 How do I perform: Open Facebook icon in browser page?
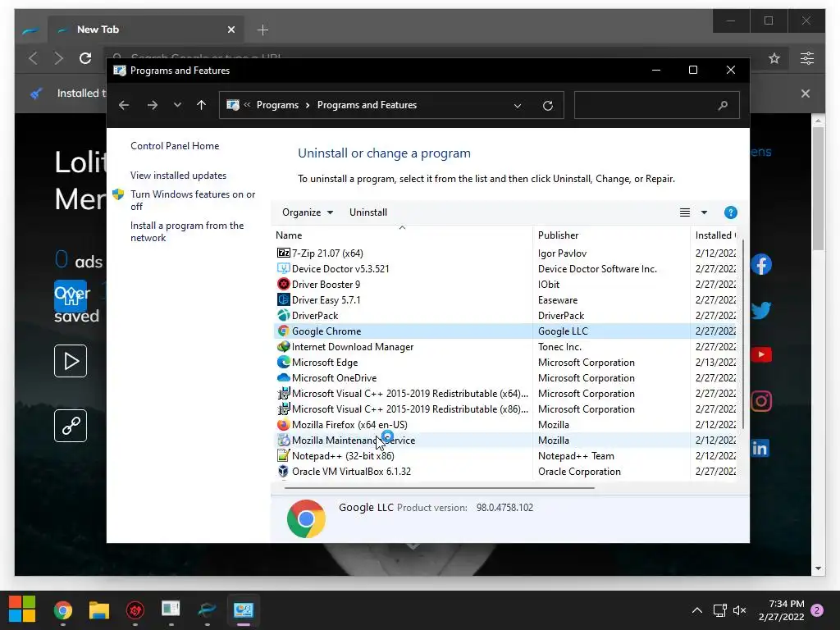(x=760, y=265)
